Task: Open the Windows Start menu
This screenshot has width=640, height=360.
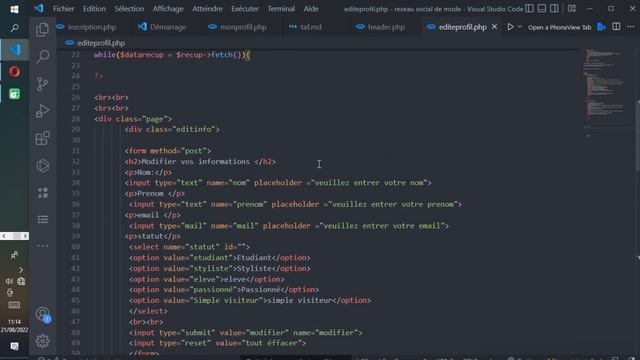Action: point(14,9)
